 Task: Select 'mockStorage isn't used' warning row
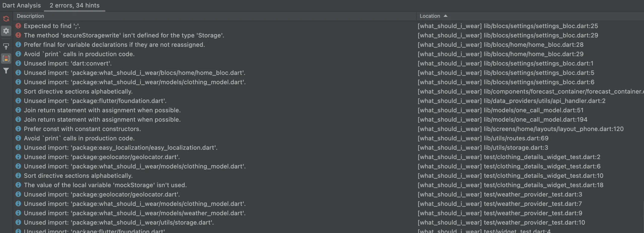105,185
